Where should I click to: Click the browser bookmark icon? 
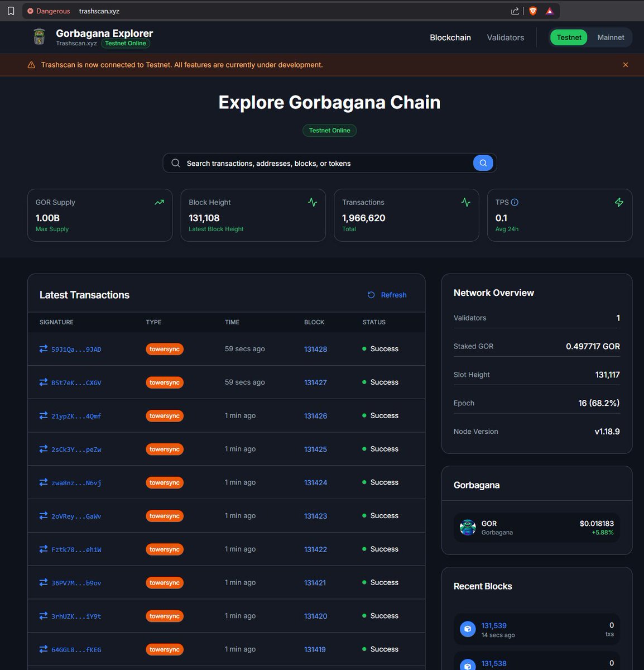click(x=11, y=11)
